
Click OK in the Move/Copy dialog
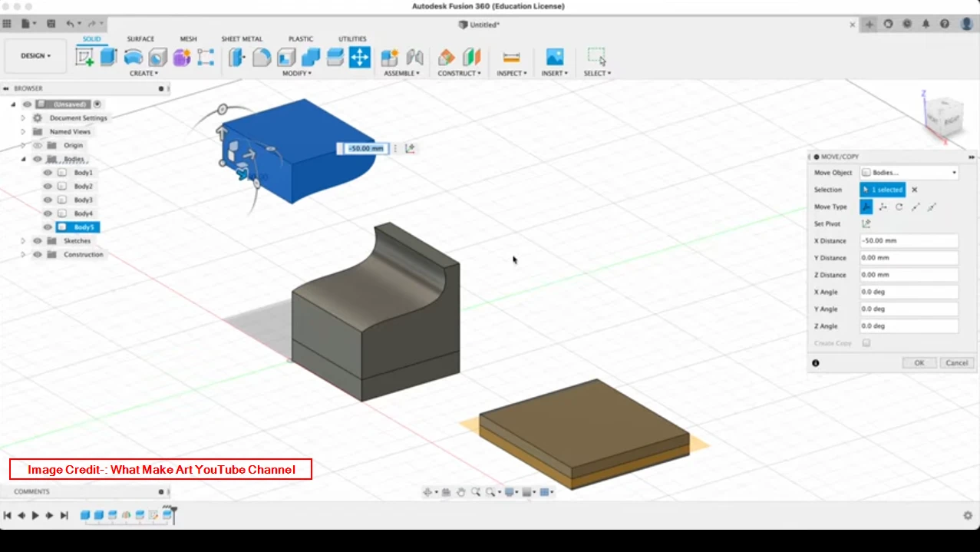point(919,363)
